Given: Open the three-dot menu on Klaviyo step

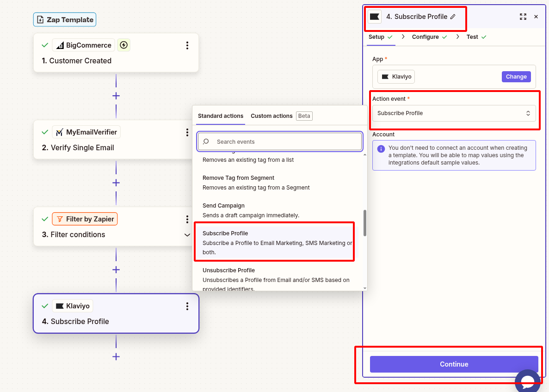Looking at the screenshot, I should coord(187,306).
